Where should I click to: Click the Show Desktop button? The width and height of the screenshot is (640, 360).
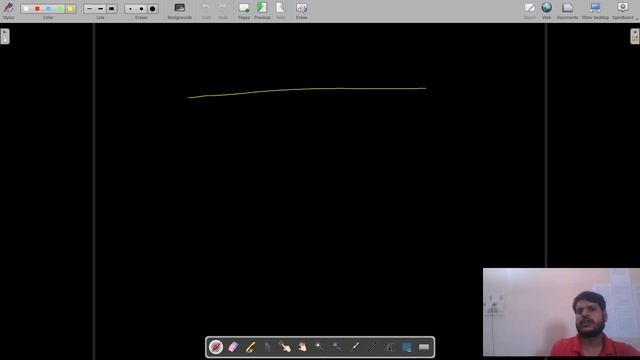coord(595,10)
